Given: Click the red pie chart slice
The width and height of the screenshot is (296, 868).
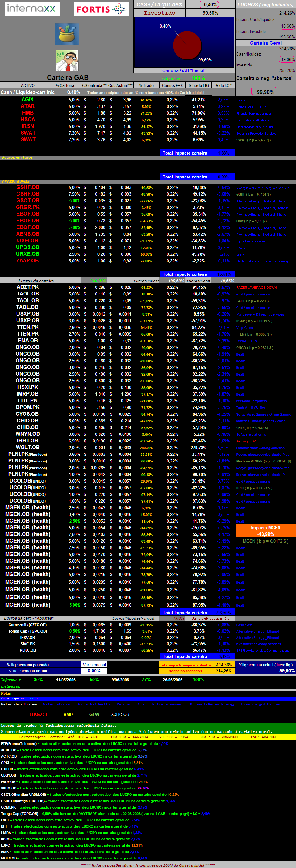Looking at the screenshot, I should 187,45.
